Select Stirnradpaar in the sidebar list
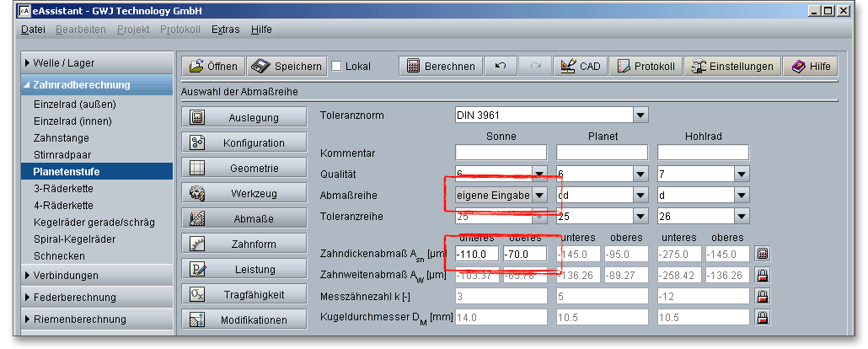868x349 pixels. click(62, 155)
